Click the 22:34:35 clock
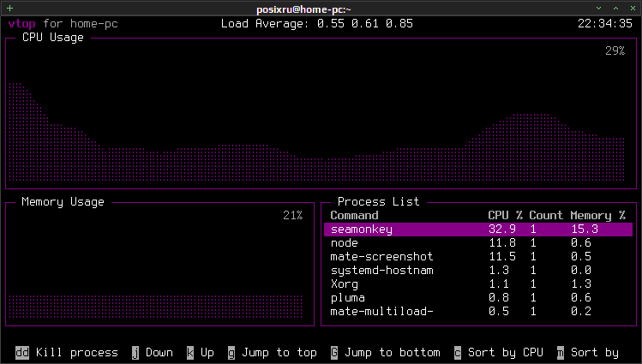Screen dimensions: 642x364 pyautogui.click(x=605, y=24)
